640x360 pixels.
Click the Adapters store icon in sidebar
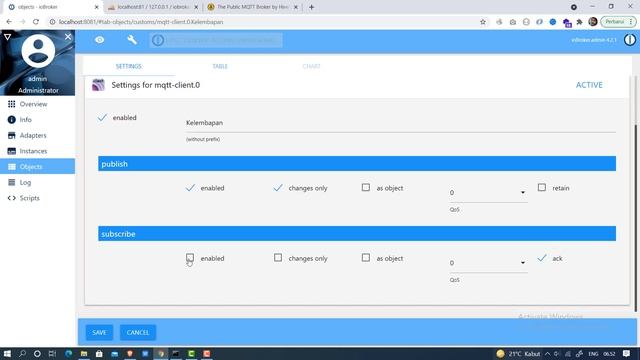pyautogui.click(x=11, y=135)
